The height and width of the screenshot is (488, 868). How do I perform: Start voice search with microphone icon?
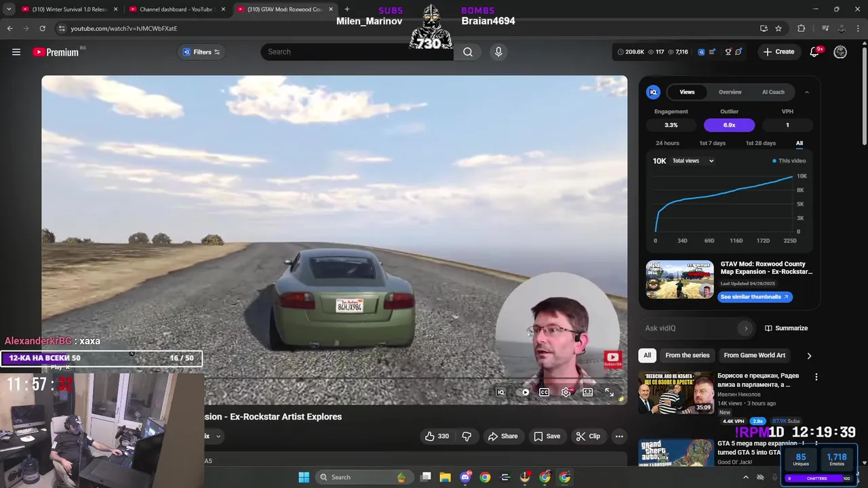coord(498,52)
